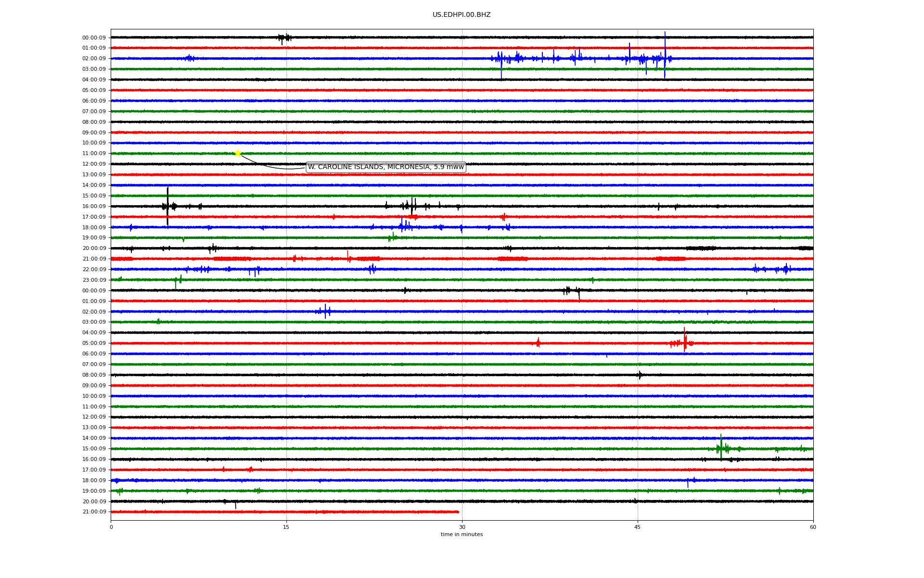The height and width of the screenshot is (578, 924).
Task: Click the first 11:00:09 time label
Action: click(94, 154)
